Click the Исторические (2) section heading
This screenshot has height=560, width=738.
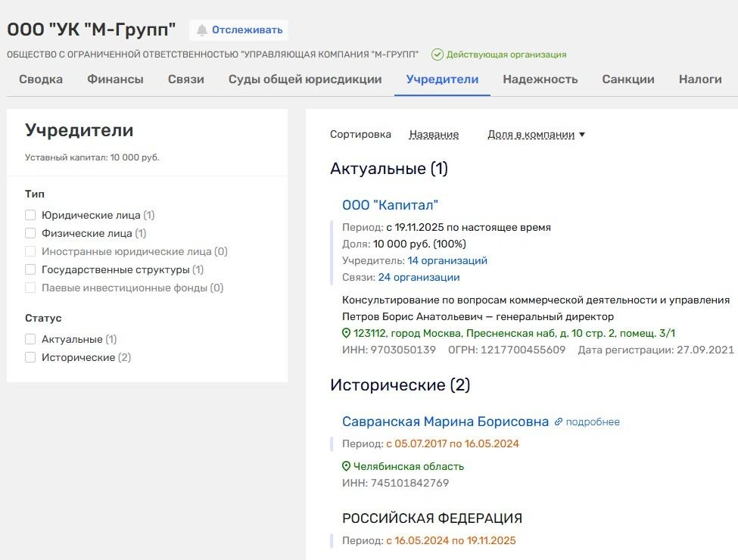pos(400,385)
